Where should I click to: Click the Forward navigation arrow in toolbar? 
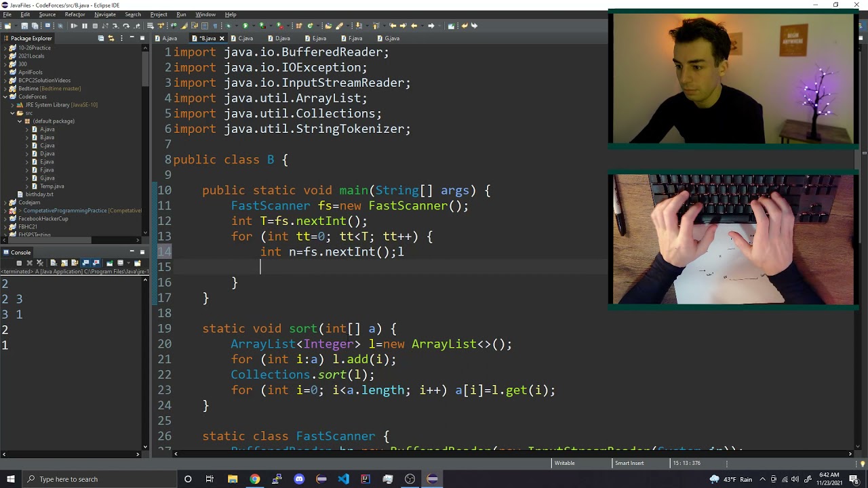click(431, 26)
